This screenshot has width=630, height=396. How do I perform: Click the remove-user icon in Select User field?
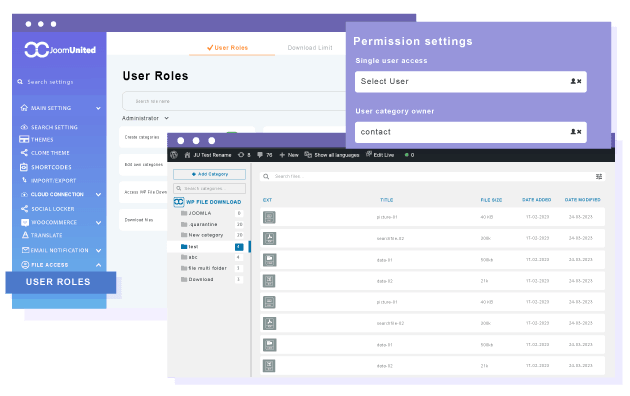pyautogui.click(x=576, y=81)
